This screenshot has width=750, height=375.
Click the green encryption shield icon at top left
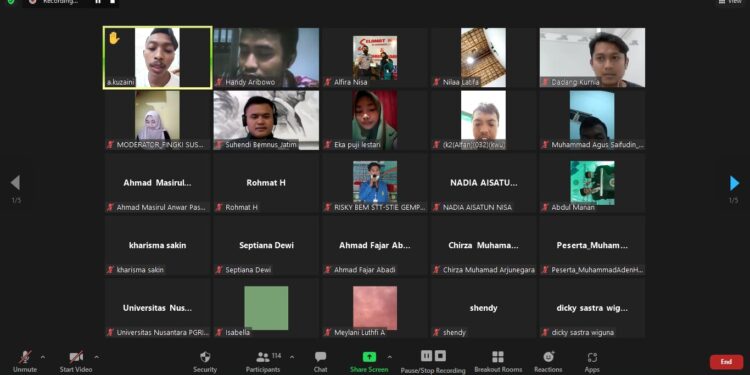11,2
